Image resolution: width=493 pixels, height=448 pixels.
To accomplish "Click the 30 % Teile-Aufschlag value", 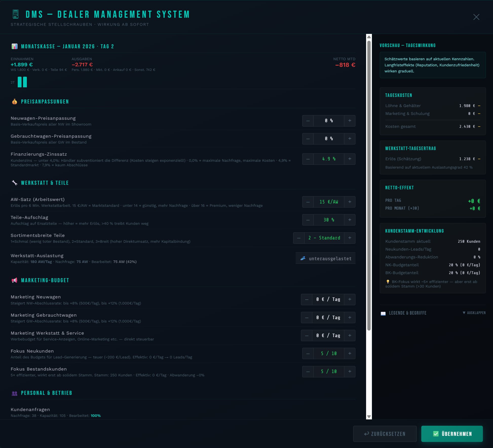I will (x=329, y=220).
